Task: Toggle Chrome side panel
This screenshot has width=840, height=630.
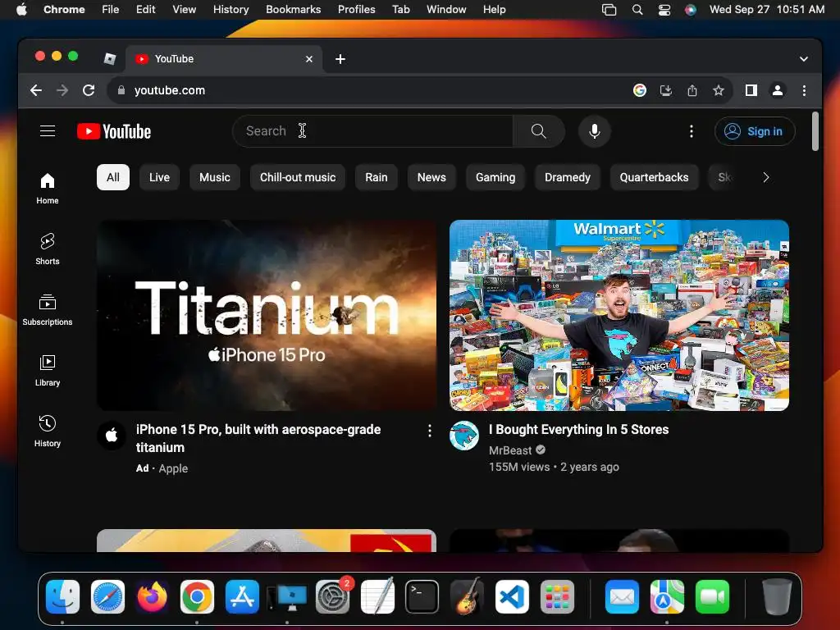Action: 751,90
